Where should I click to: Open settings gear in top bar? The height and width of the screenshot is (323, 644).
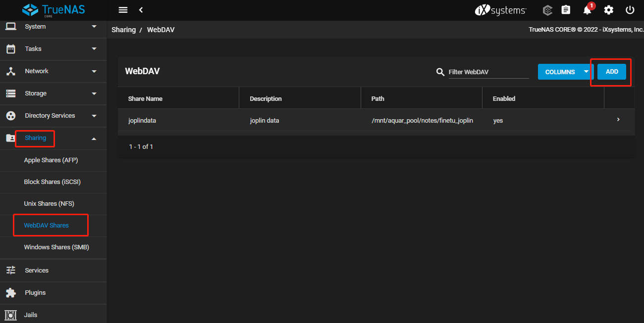[x=609, y=10]
